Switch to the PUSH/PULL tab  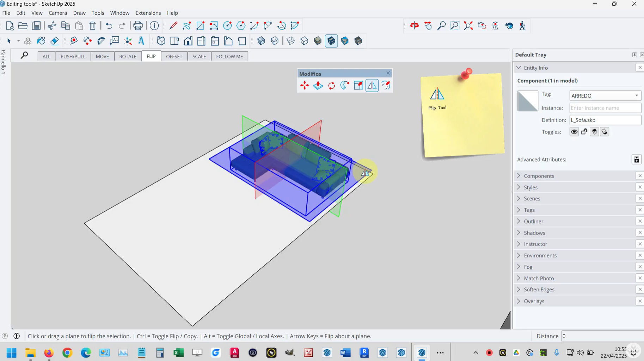pyautogui.click(x=73, y=56)
